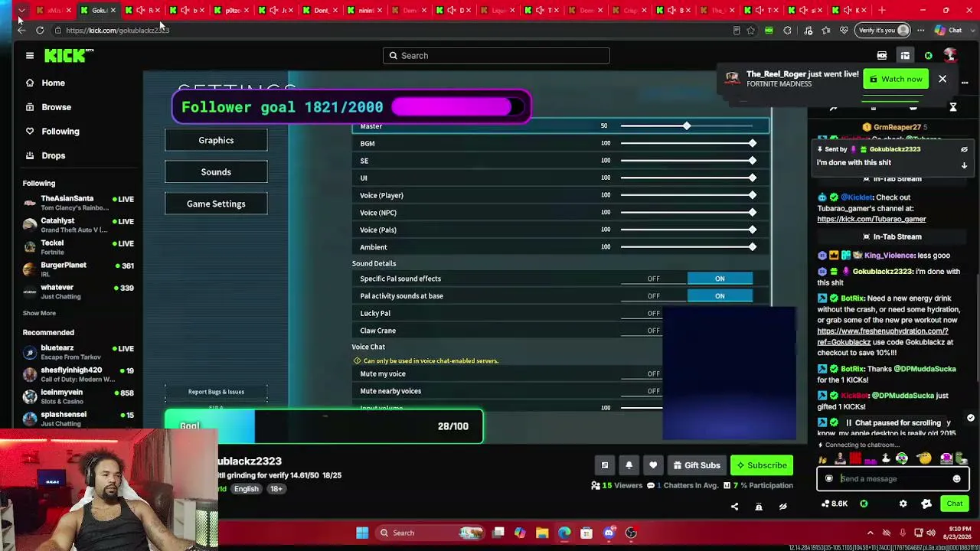Open TheAsianSanta channel in Following list
The height and width of the screenshot is (551, 980).
point(78,203)
